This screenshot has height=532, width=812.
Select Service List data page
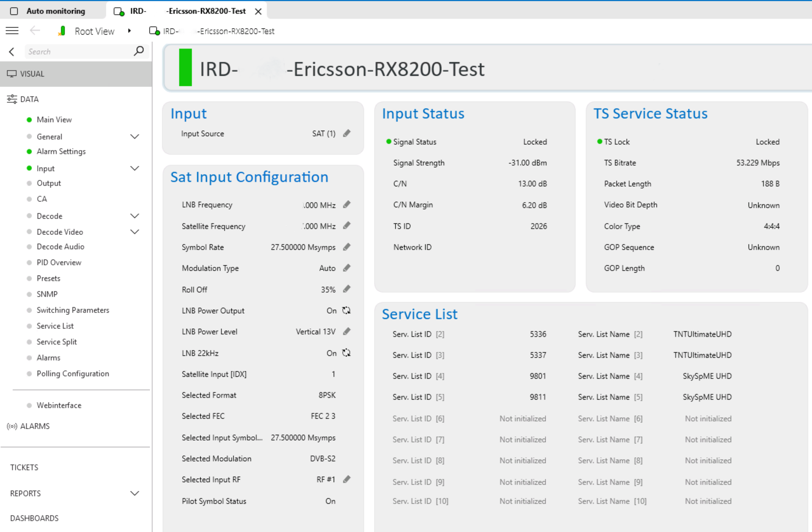tap(55, 326)
